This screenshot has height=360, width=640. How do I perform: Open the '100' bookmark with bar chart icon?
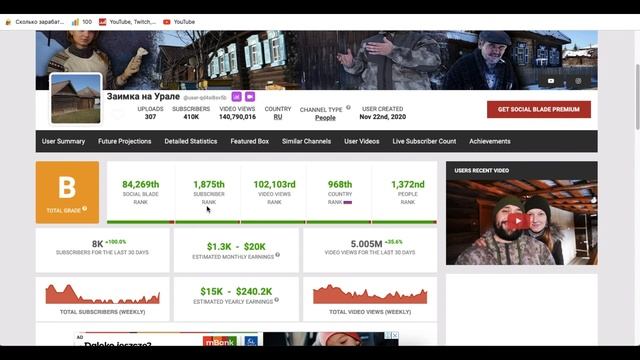pos(82,22)
